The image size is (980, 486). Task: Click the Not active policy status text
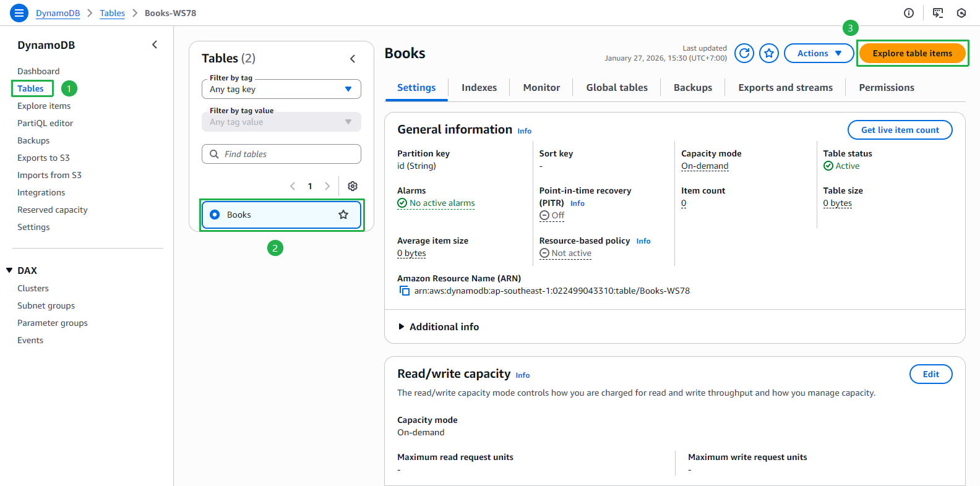[572, 253]
